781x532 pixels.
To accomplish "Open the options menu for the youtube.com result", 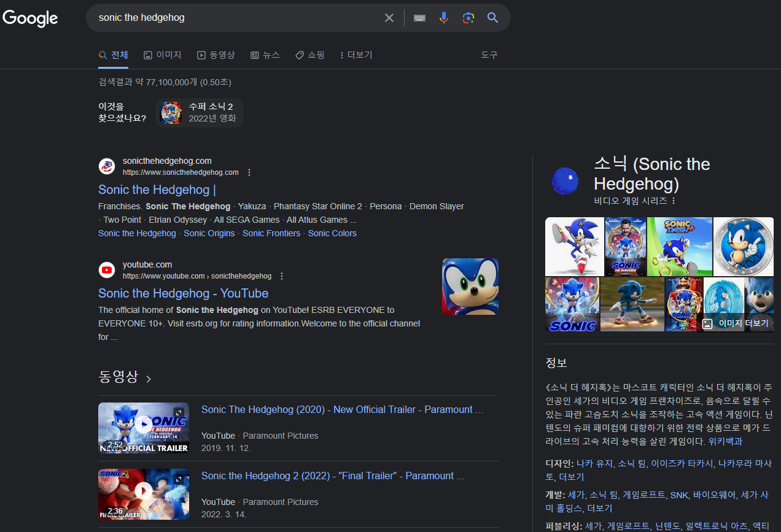I will click(x=282, y=276).
